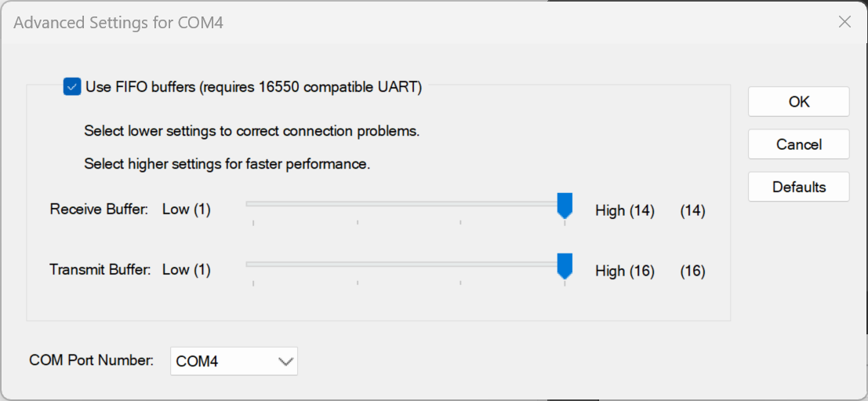The height and width of the screenshot is (401, 868).
Task: Click the Transmit Buffer current value (16)
Action: coord(692,271)
